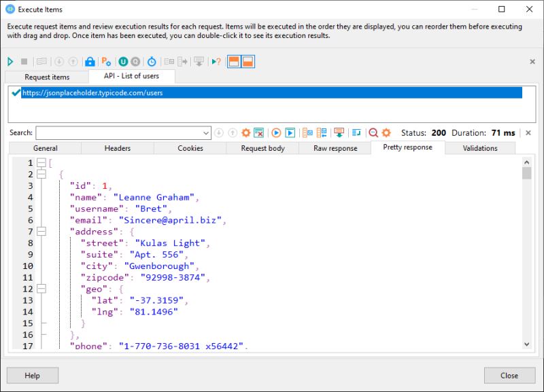Collapse the "address" node at line 7

click(41, 231)
